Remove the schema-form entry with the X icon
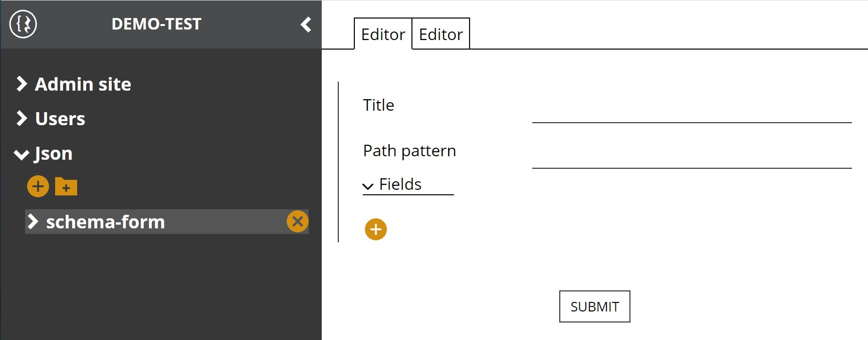Image resolution: width=868 pixels, height=340 pixels. click(297, 221)
